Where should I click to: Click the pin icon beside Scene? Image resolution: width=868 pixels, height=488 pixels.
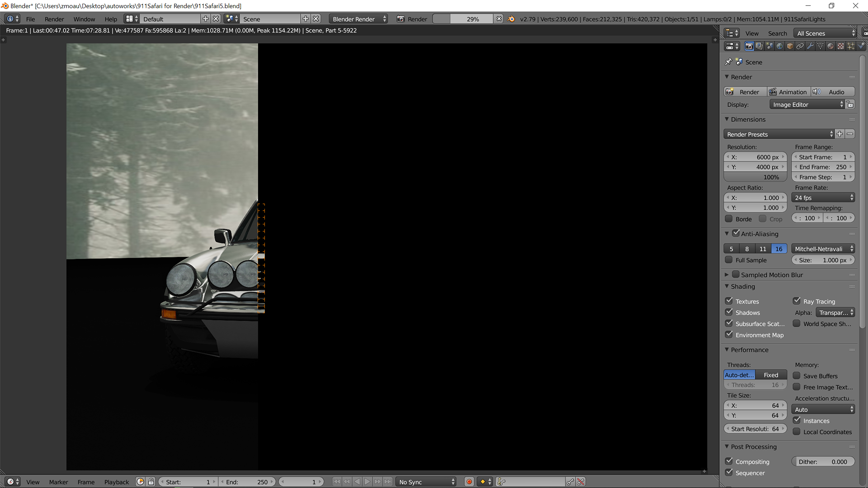pyautogui.click(x=728, y=62)
